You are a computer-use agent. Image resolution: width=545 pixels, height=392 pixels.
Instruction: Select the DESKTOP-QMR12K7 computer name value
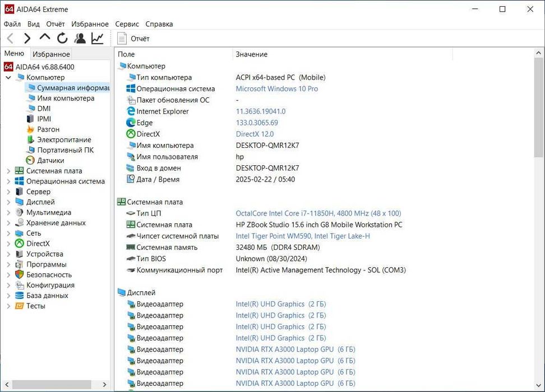pos(267,146)
